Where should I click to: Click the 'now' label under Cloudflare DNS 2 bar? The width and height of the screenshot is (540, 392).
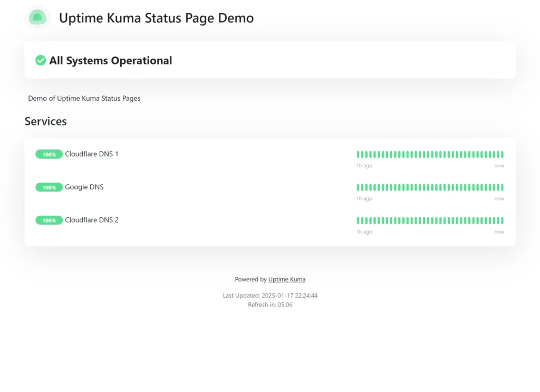tap(499, 232)
